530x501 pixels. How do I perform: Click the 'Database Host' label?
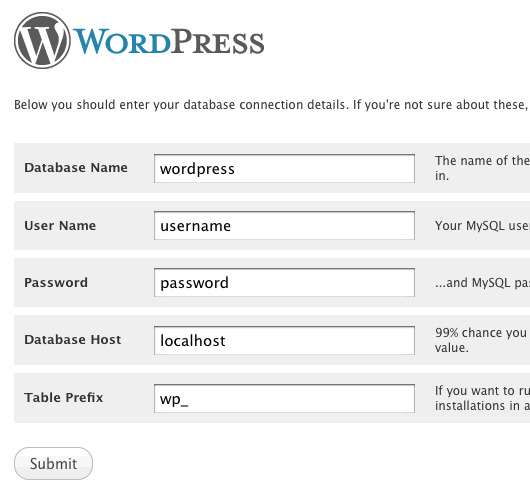point(73,340)
